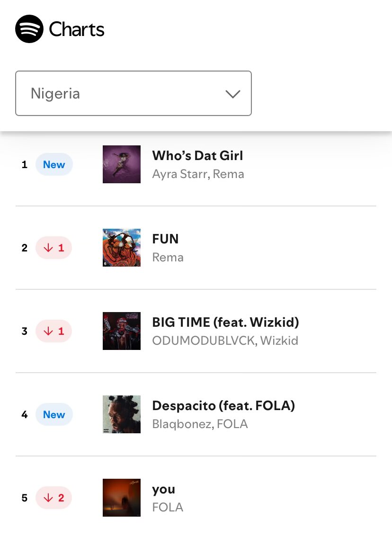Image resolution: width=392 pixels, height=537 pixels.
Task: Click the down 1 badge for FUN
Action: point(54,248)
